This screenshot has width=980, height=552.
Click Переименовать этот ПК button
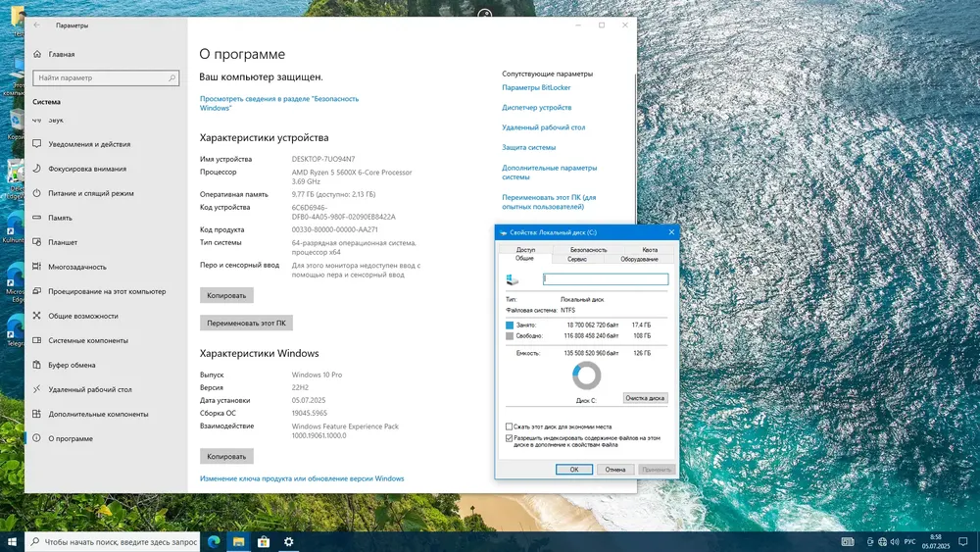(246, 324)
